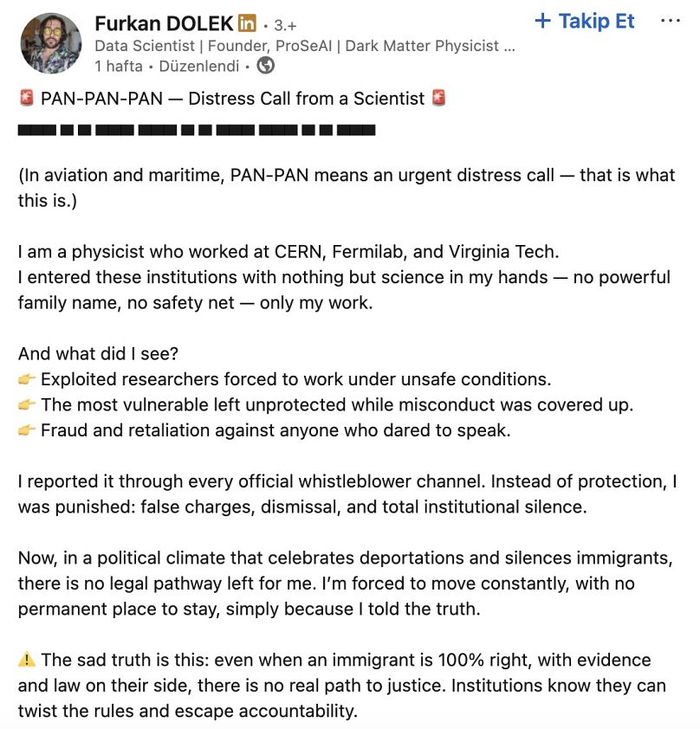Click the 1 hafta timestamp
700x729 pixels.
point(119,66)
